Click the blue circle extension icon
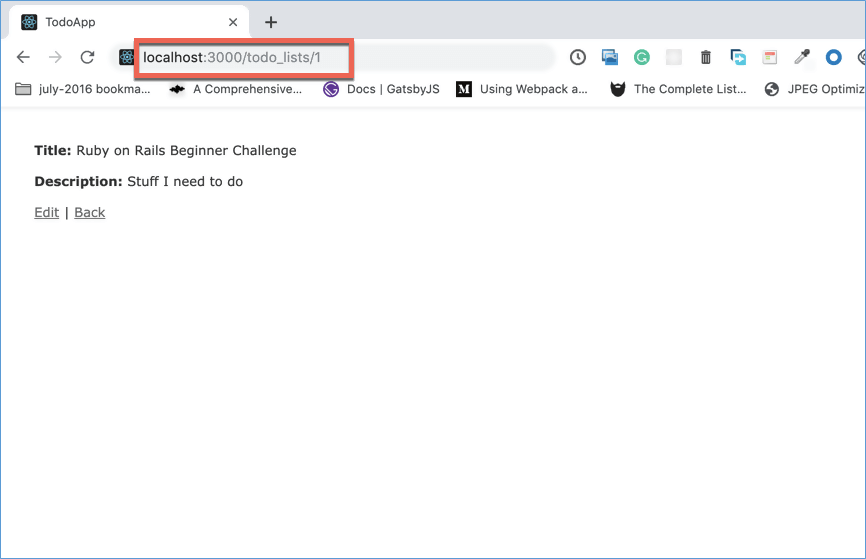The image size is (866, 559). click(x=833, y=57)
